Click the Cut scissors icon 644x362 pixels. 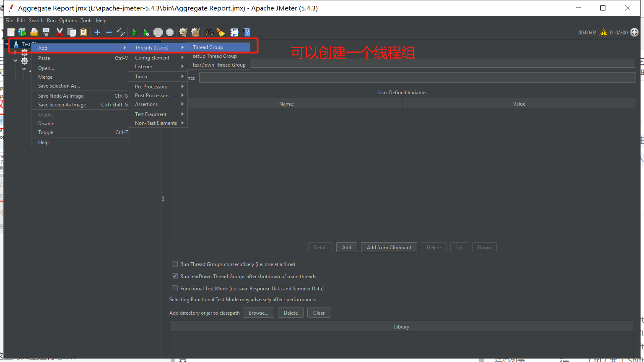pos(60,32)
